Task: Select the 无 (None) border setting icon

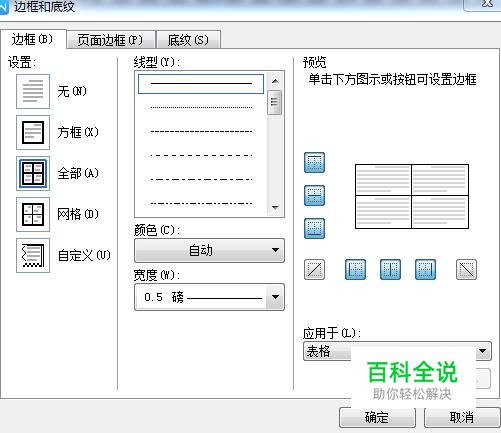Action: [33, 91]
